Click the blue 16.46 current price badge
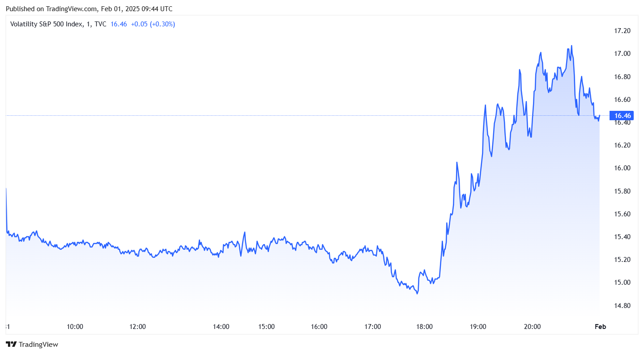 (x=623, y=116)
